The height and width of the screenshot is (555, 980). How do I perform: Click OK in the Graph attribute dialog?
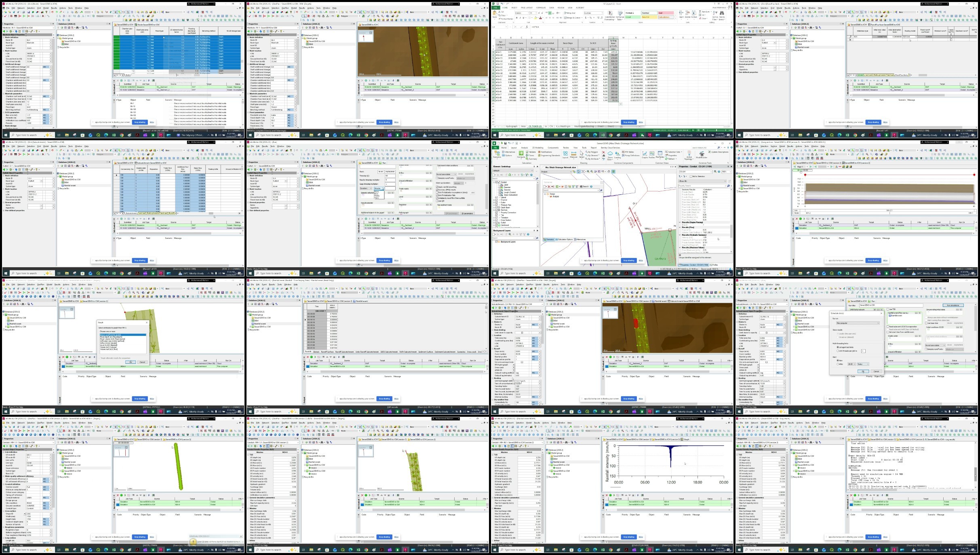tap(131, 362)
